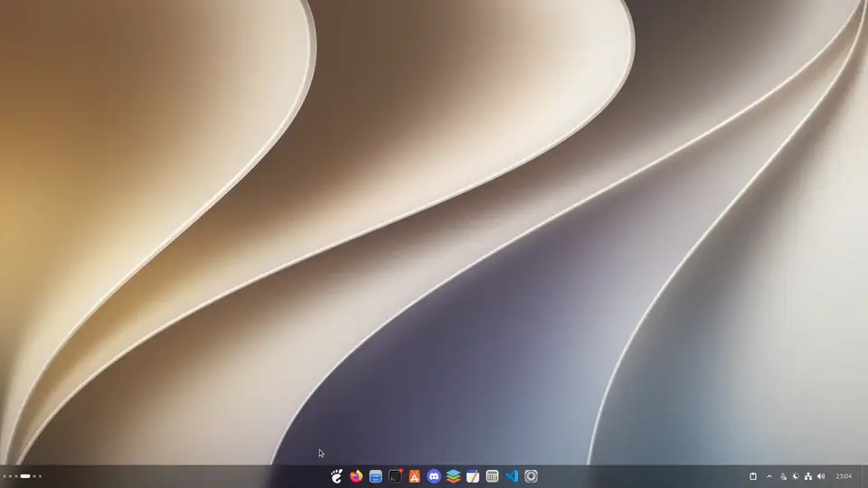868x488 pixels.
Task: Launch Discord from the taskbar
Action: [x=434, y=476]
